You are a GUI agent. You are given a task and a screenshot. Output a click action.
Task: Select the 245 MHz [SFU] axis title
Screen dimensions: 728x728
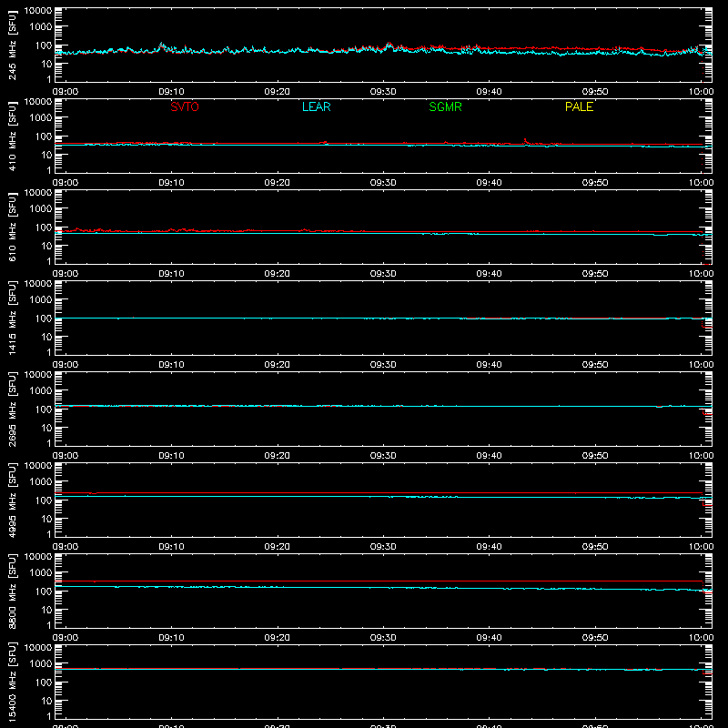12,45
